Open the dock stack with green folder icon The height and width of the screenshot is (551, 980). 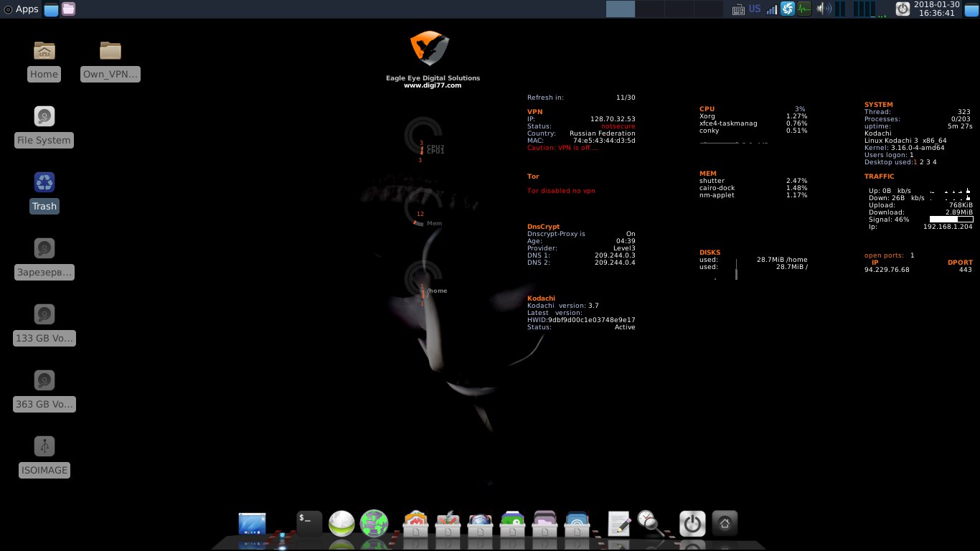point(512,524)
